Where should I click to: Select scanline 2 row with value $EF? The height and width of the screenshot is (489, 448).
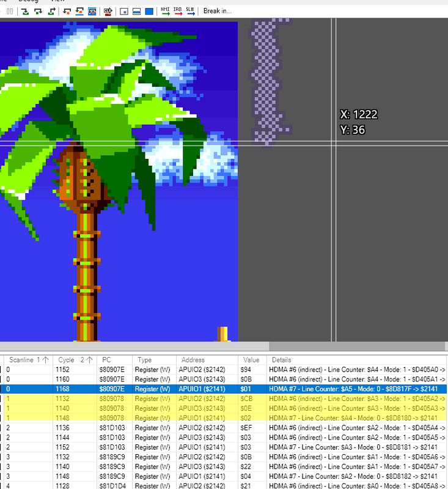(224, 427)
